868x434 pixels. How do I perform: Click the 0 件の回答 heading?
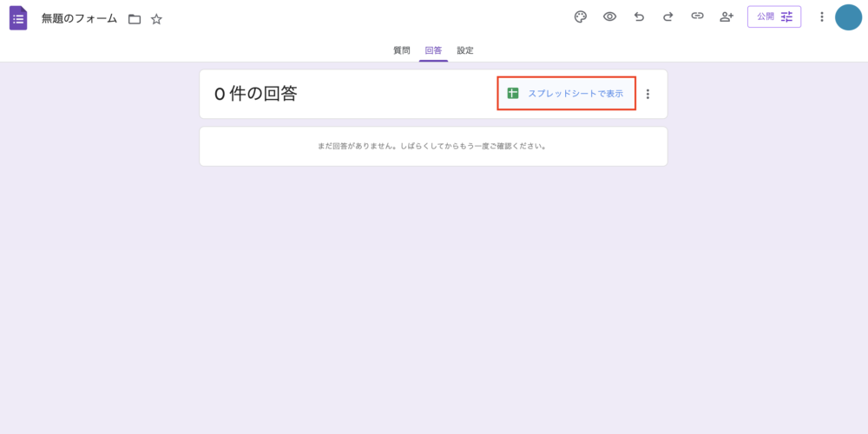click(256, 94)
